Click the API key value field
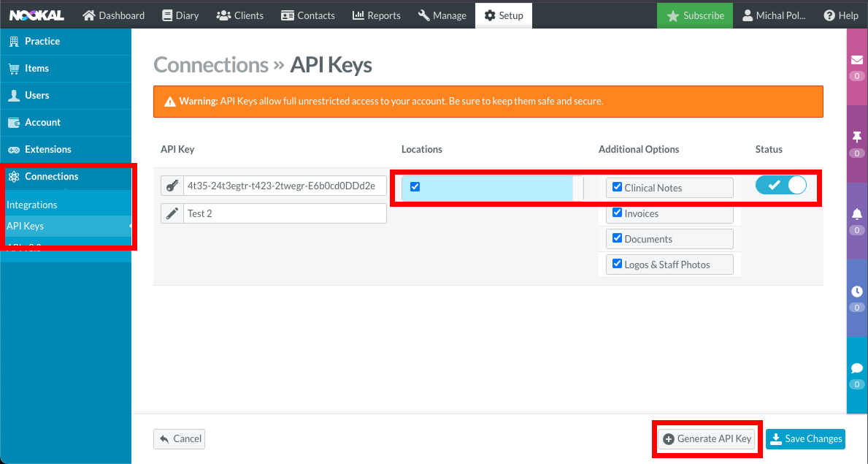This screenshot has width=868, height=464. (x=285, y=186)
